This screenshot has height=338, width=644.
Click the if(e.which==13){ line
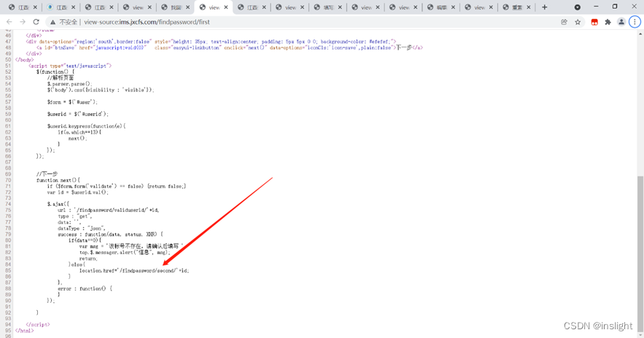coord(79,132)
